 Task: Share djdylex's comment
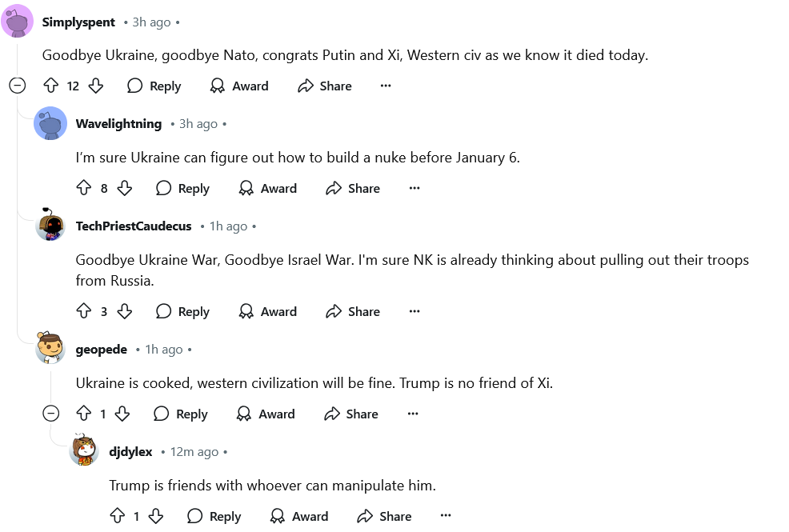pos(384,516)
